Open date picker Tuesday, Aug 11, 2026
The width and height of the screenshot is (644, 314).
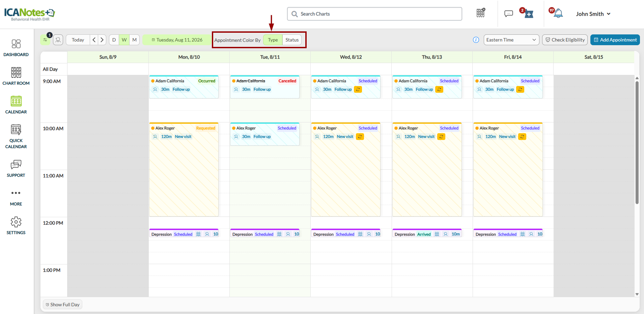pos(177,40)
